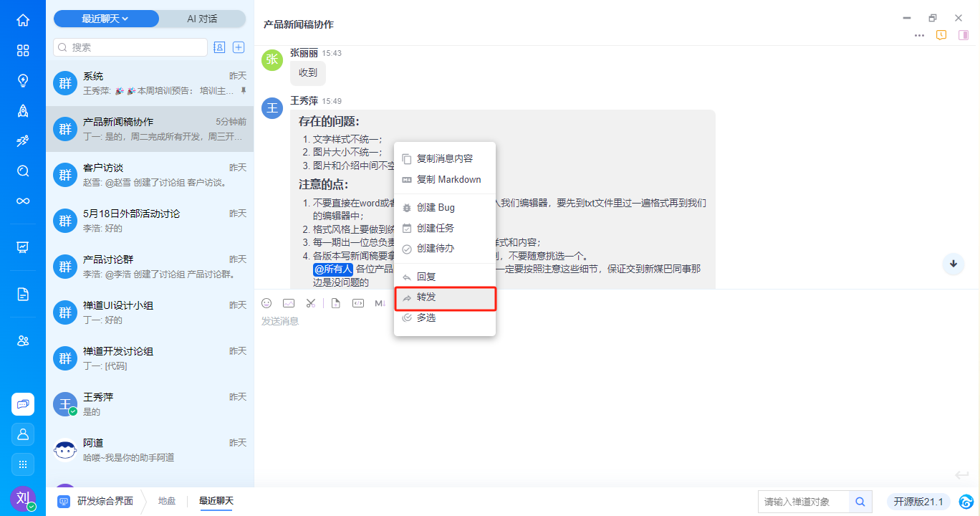Click the send file icon
This screenshot has width=980, height=516.
[335, 303]
